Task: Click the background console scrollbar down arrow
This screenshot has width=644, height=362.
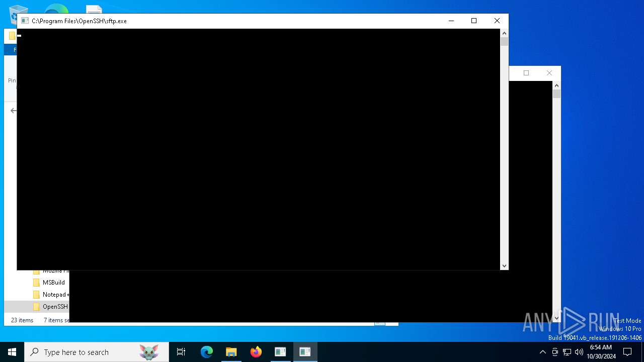Action: [556, 318]
